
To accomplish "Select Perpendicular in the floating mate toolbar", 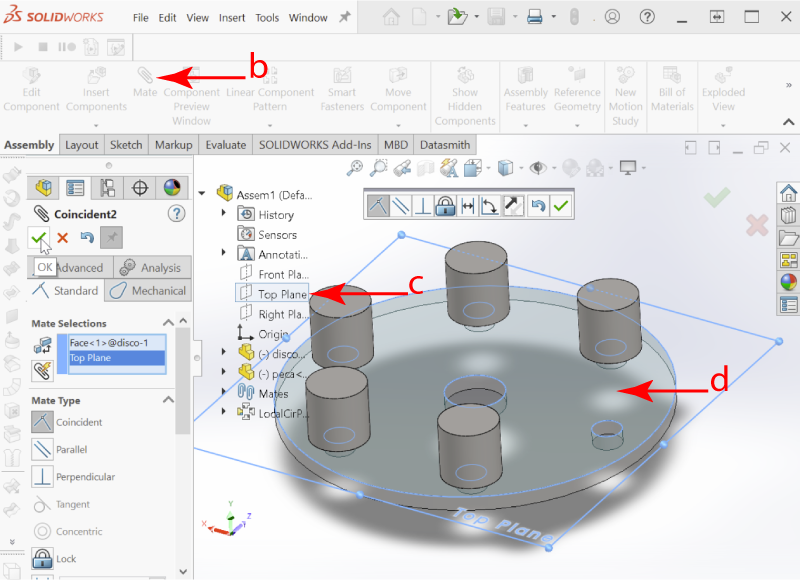I will pos(422,206).
